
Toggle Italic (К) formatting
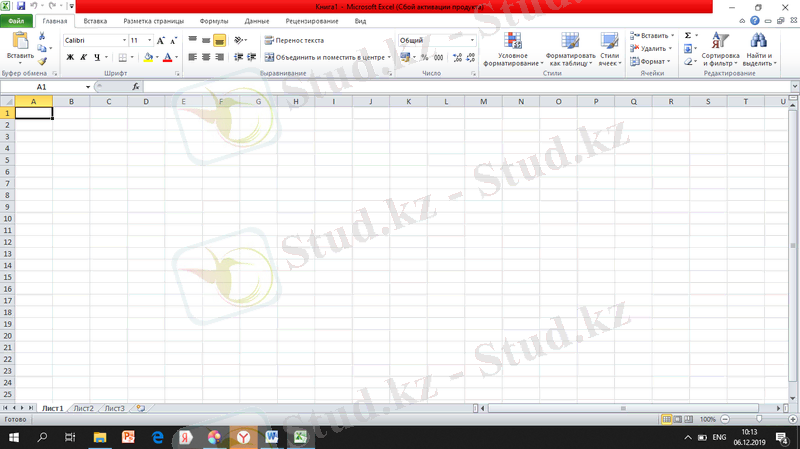(84, 57)
